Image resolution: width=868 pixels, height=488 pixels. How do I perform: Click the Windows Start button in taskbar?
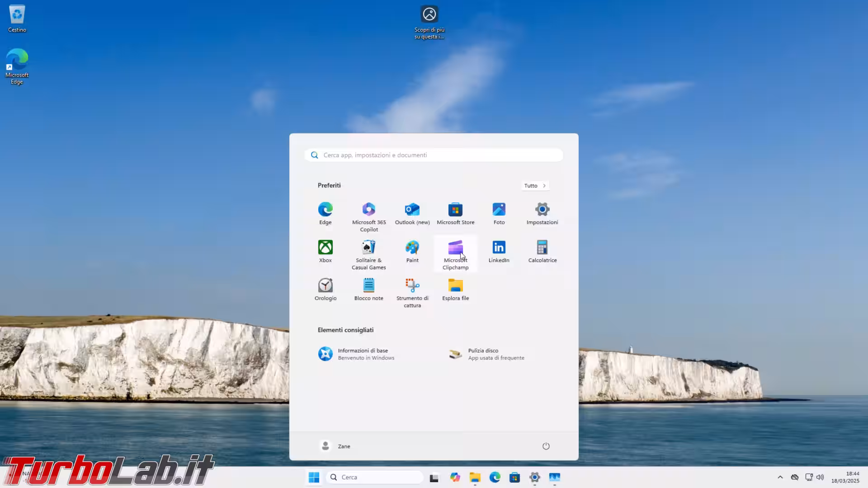(314, 477)
